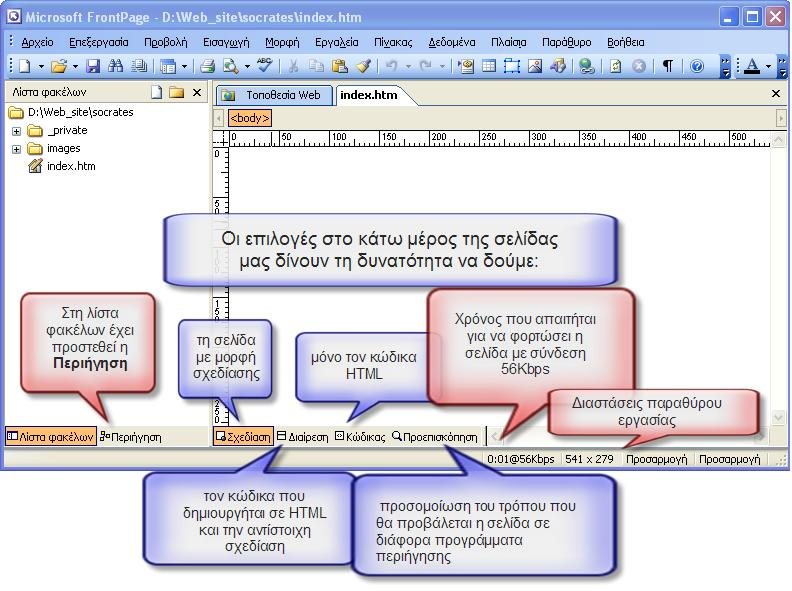Open the Εργαλεία menu
This screenshot has width=792, height=591.
coord(336,42)
